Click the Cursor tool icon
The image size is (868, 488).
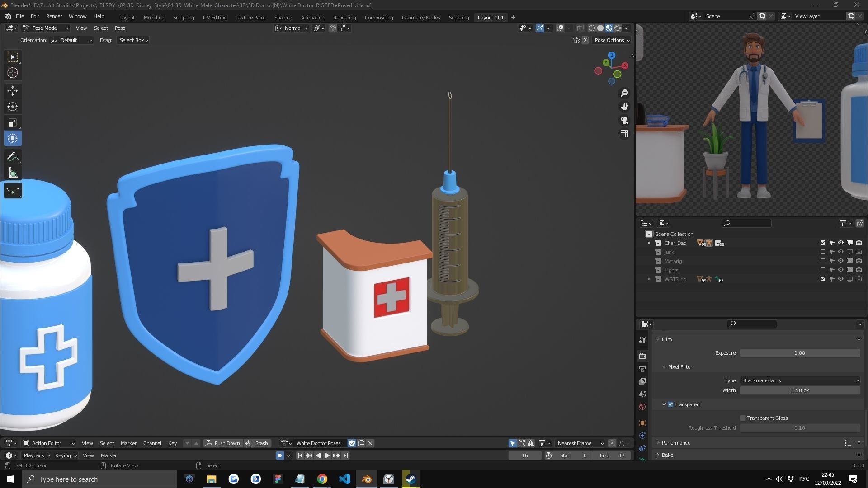tap(13, 73)
